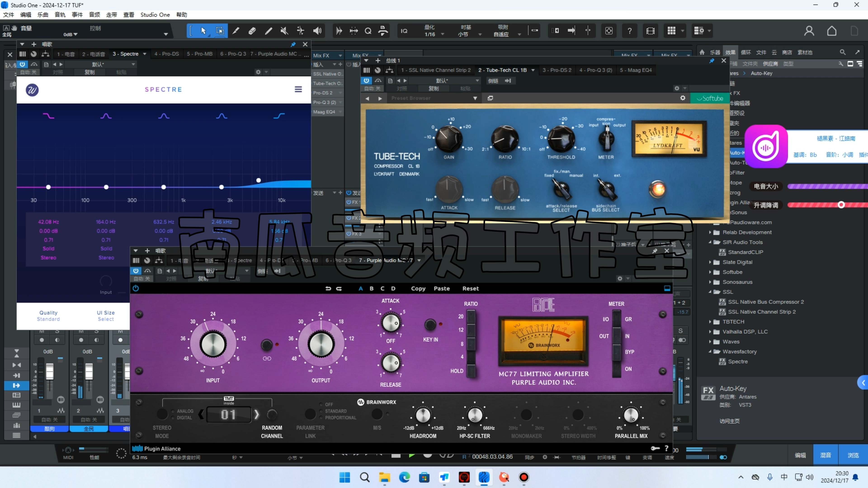Click the MC77 redo arrow
Viewport: 868px width, 488px height.
[339, 289]
